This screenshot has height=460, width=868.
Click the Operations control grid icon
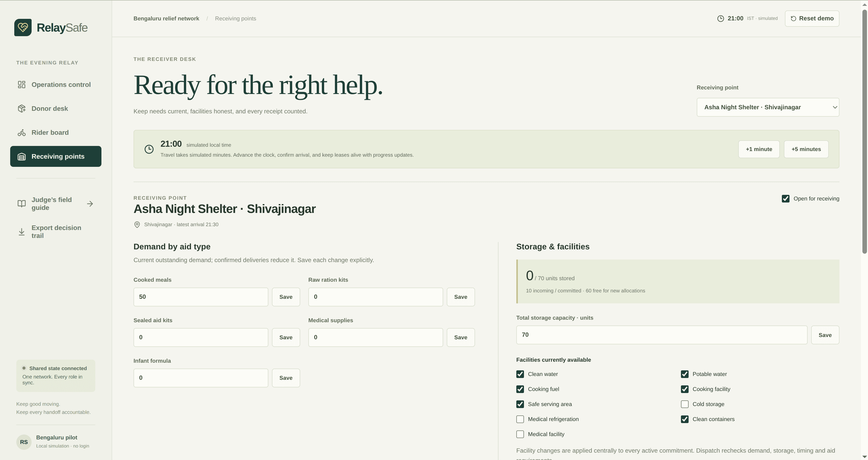[22, 85]
